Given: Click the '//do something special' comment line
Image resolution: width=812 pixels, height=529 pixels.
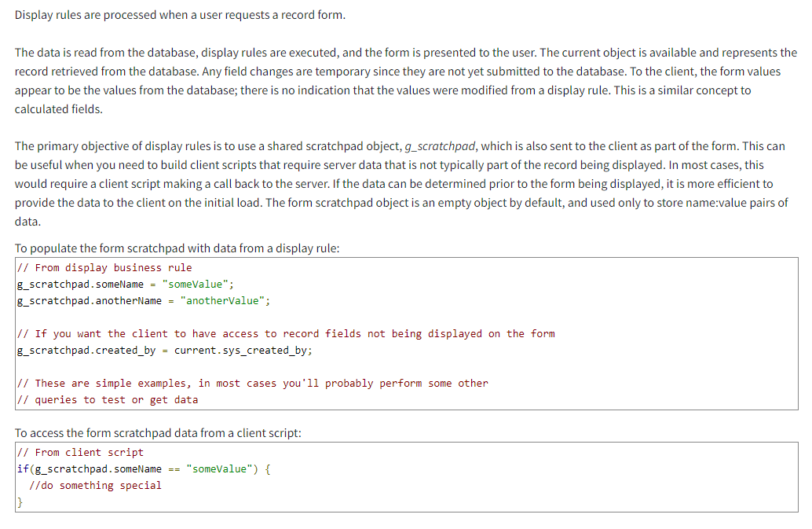Looking at the screenshot, I should pyautogui.click(x=94, y=485).
